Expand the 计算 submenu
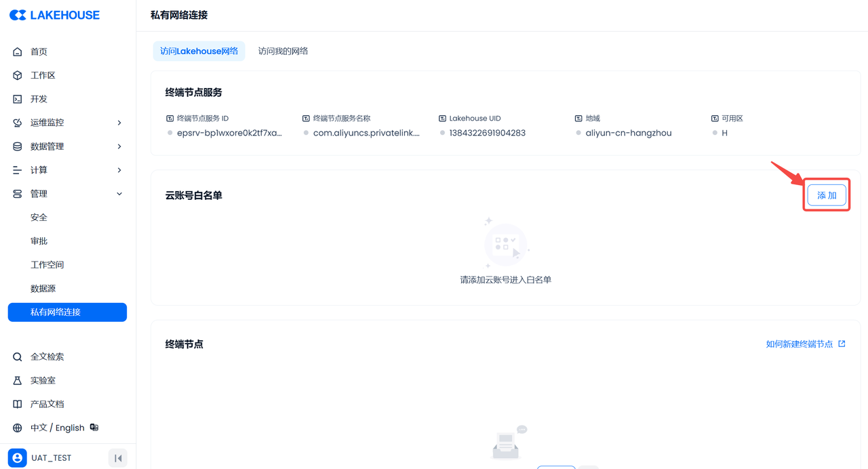868x469 pixels. [x=119, y=170]
